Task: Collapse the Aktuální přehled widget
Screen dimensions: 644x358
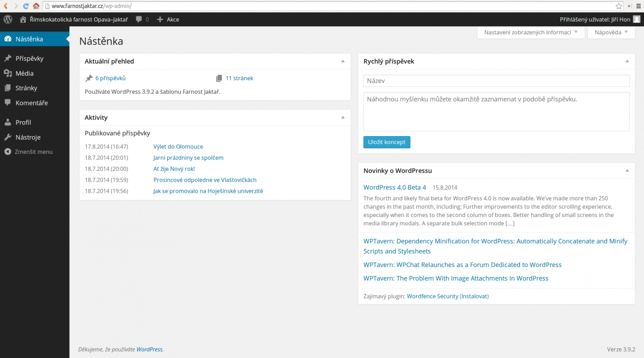Action: [343, 61]
